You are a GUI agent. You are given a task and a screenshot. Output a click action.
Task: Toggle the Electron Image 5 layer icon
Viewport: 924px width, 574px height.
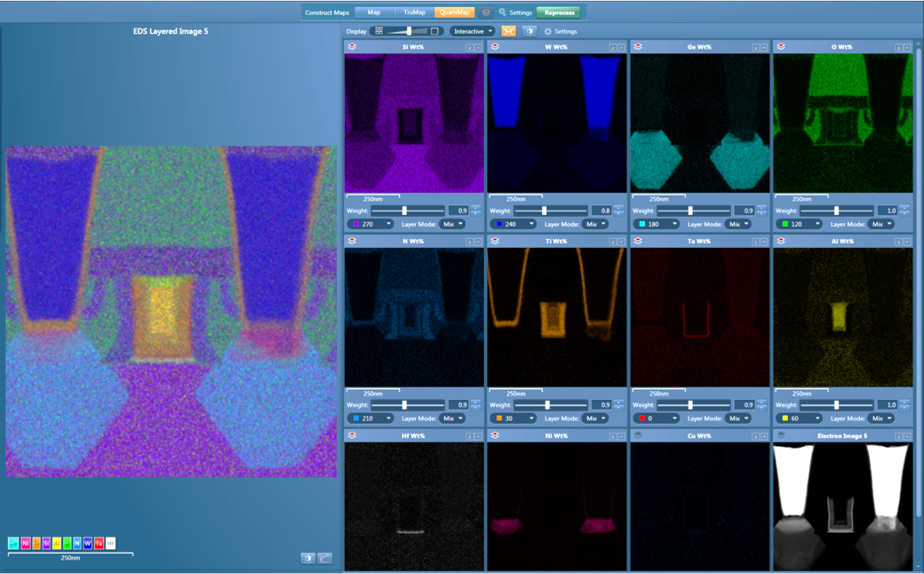click(x=781, y=436)
